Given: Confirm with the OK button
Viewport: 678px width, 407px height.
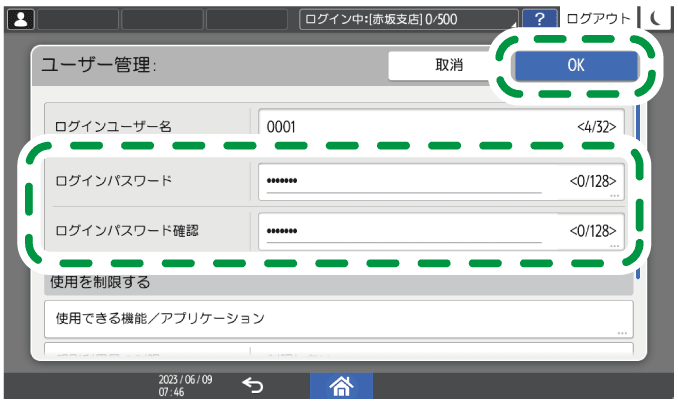Looking at the screenshot, I should click(x=576, y=65).
